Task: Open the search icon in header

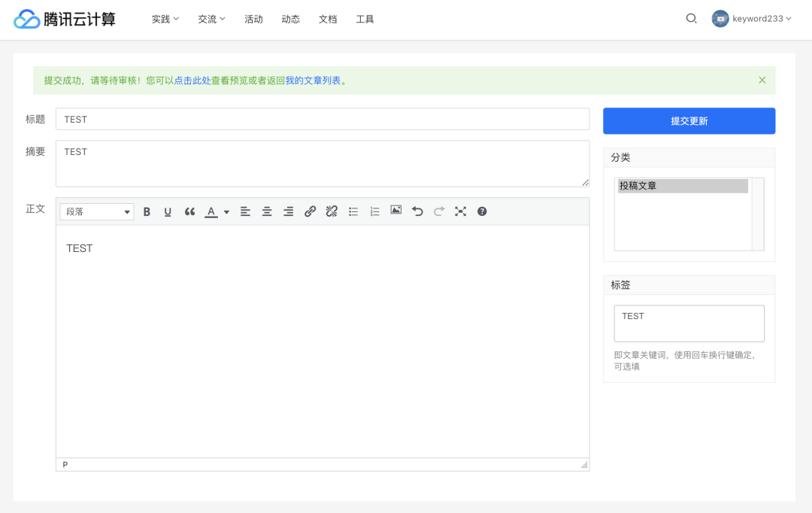Action: pos(692,19)
